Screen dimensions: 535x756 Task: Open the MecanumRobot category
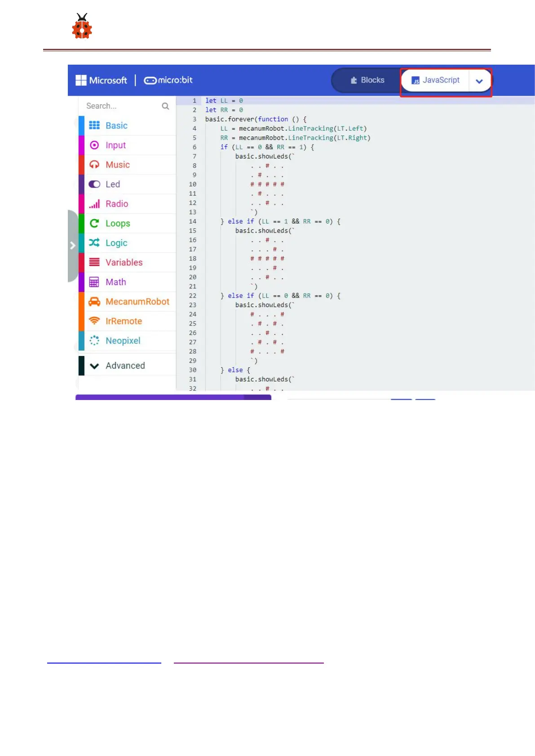pyautogui.click(x=127, y=302)
